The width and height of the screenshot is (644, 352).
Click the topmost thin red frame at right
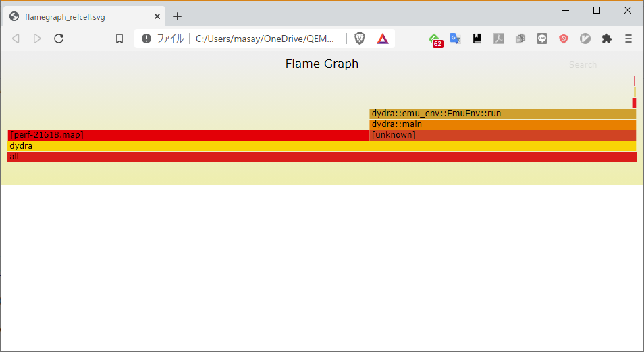click(635, 82)
